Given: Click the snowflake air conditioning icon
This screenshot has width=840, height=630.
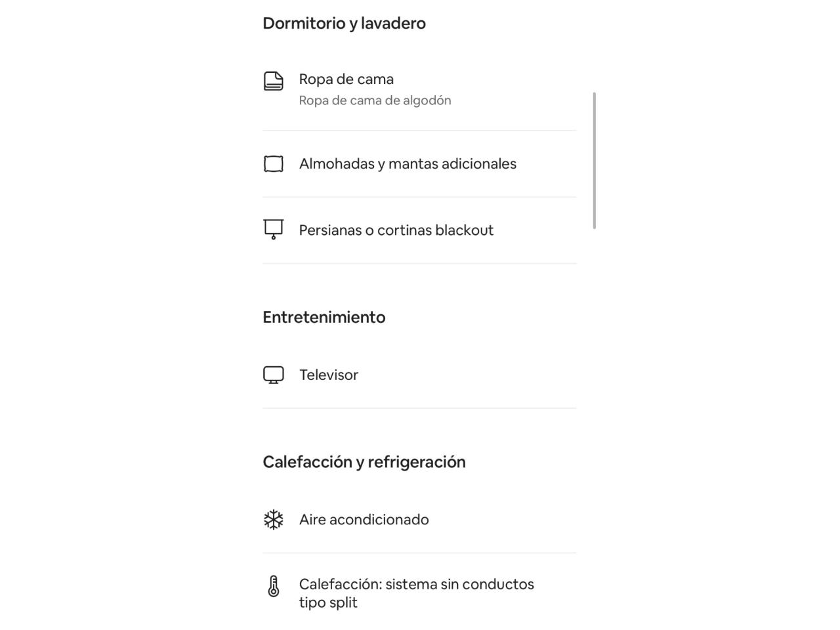Looking at the screenshot, I should (x=274, y=520).
